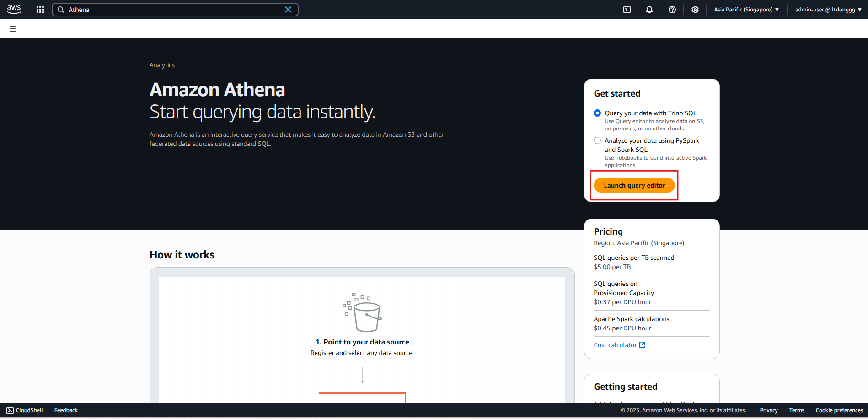Select Analyze your data using PySpark option
This screenshot has height=419, width=868.
(597, 140)
